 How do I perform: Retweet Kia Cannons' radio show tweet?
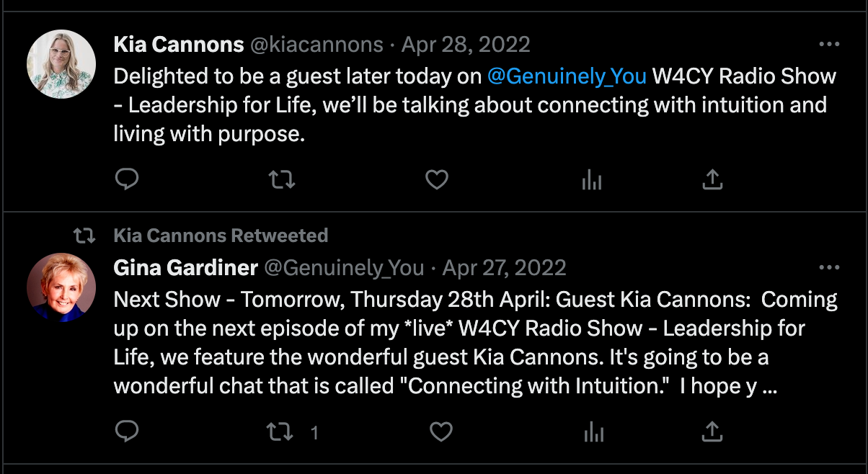[282, 179]
